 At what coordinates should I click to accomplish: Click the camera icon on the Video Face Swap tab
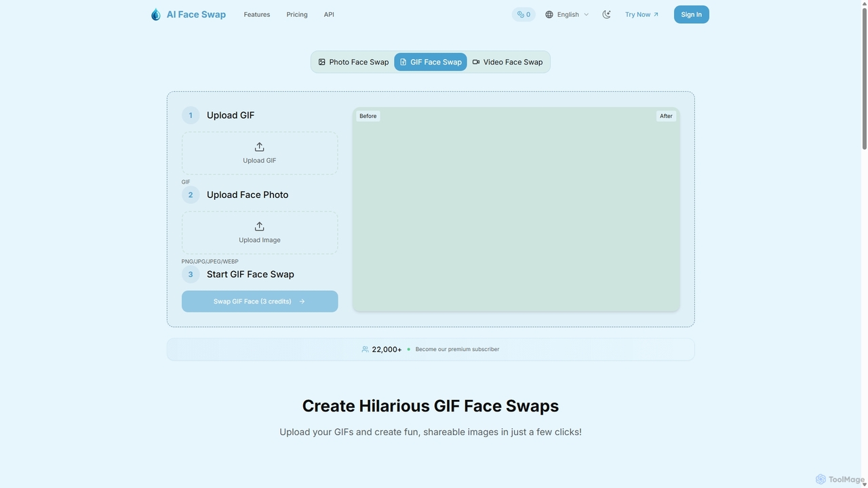click(x=476, y=62)
